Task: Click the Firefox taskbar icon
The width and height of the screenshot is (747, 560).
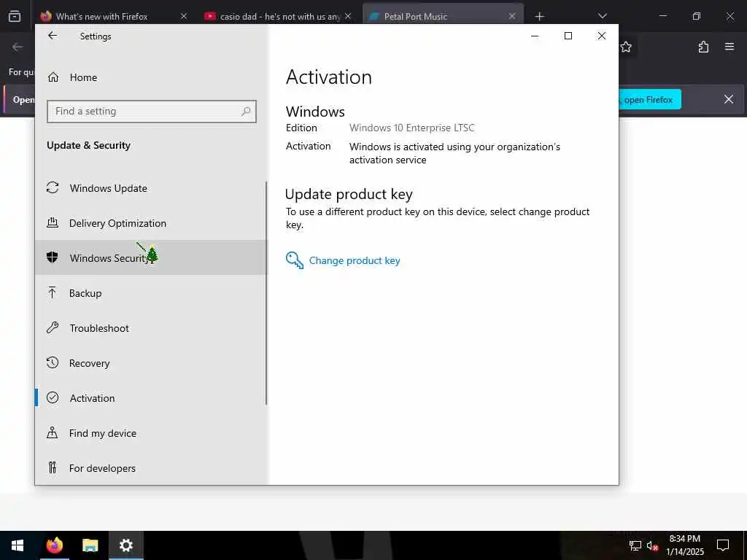Action: 54,545
